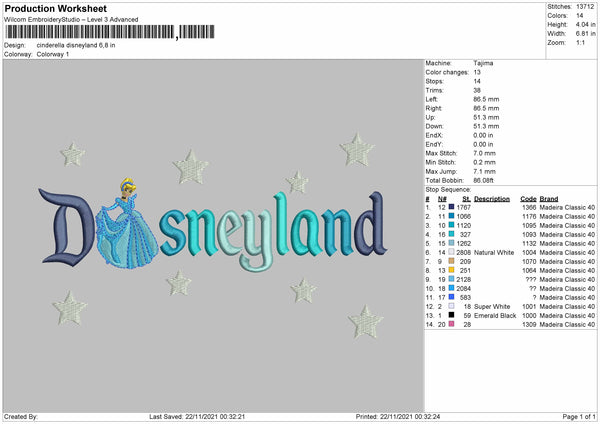Click the sky blue swatch for stitch count 2128
The height and width of the screenshot is (424, 600).
coord(452,279)
